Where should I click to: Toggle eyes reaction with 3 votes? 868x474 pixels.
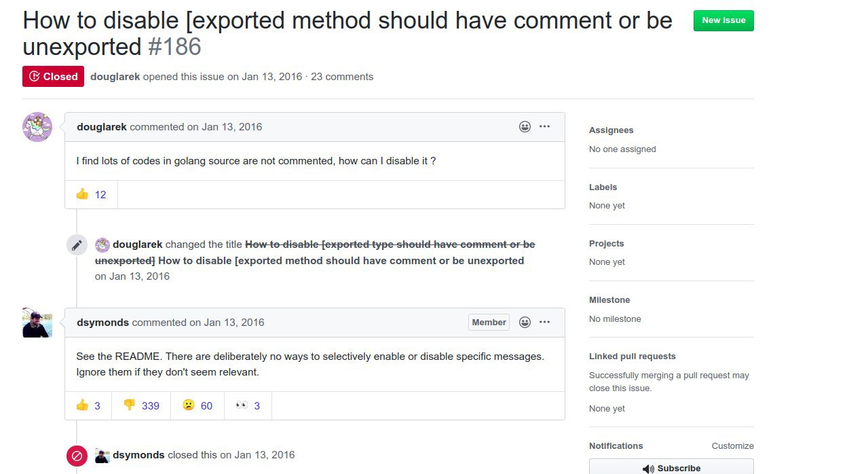tap(247, 405)
